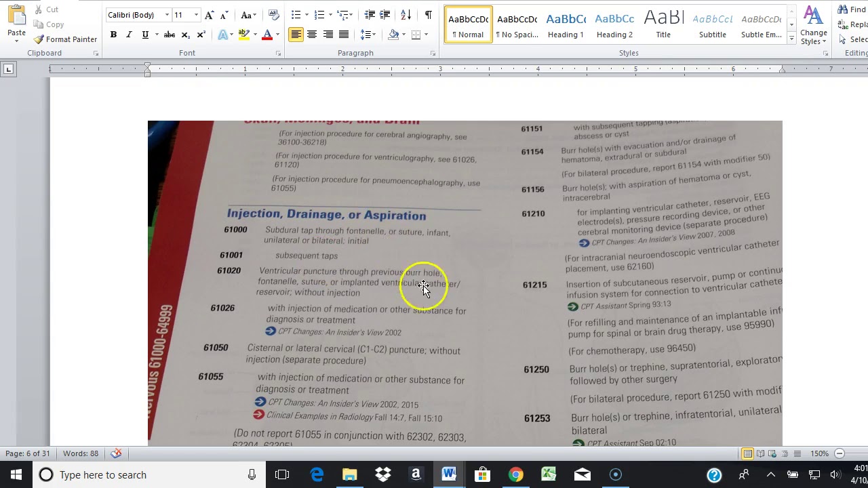Image resolution: width=868 pixels, height=488 pixels.
Task: Open the Calibri (Body) font name box
Action: point(138,15)
